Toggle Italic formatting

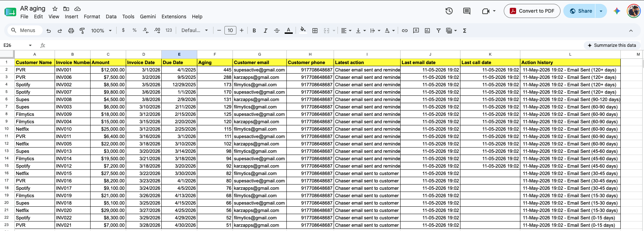266,31
